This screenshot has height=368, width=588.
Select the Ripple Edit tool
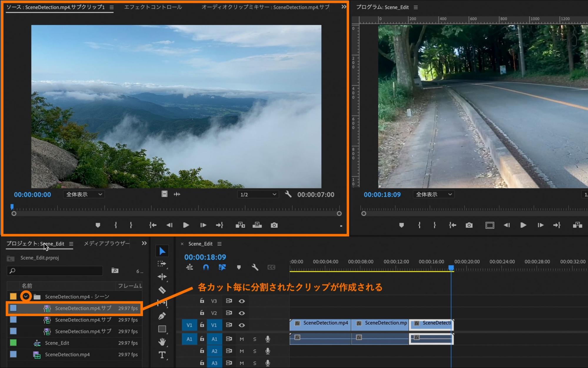point(162,276)
